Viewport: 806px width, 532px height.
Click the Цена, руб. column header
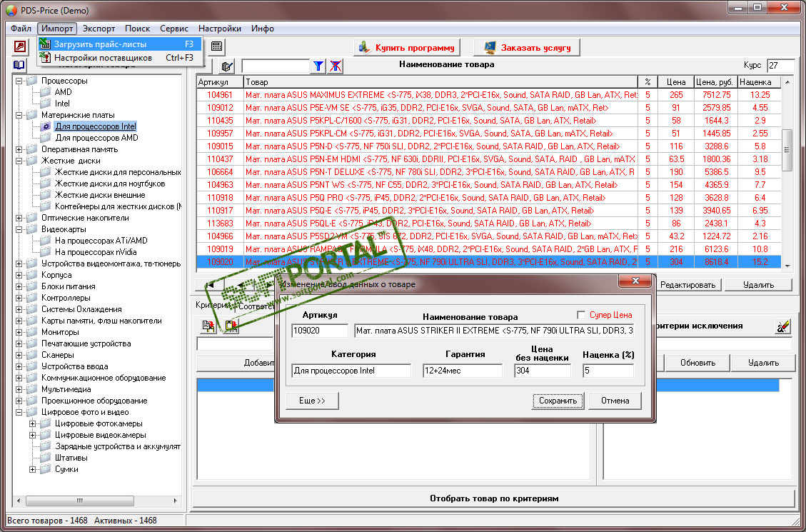(x=715, y=82)
